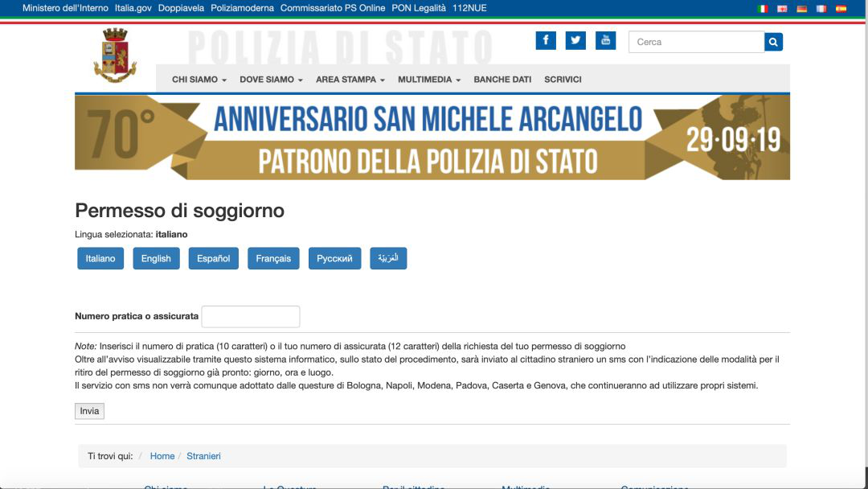Open the PON Legalità link

click(419, 8)
